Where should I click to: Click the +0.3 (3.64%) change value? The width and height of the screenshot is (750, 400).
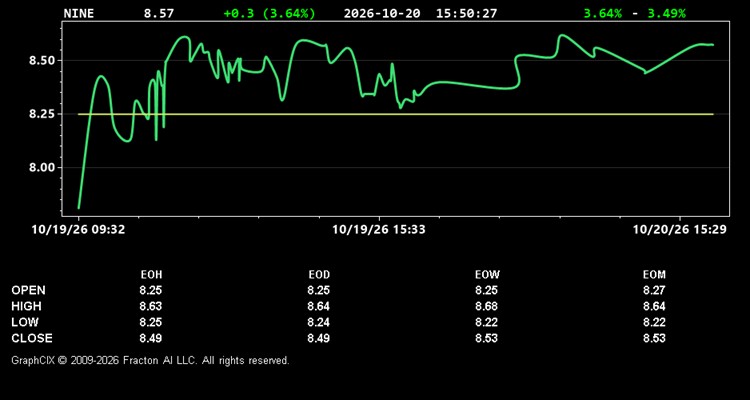tap(270, 13)
